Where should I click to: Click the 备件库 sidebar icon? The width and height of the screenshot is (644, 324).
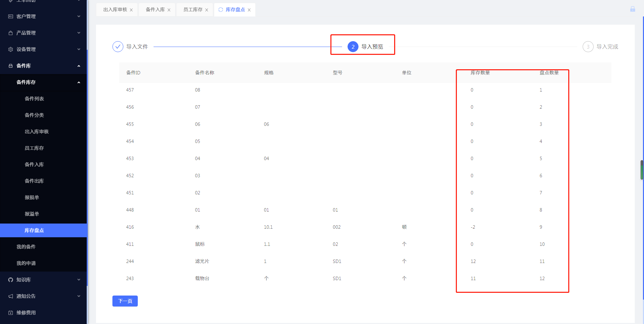click(x=10, y=65)
